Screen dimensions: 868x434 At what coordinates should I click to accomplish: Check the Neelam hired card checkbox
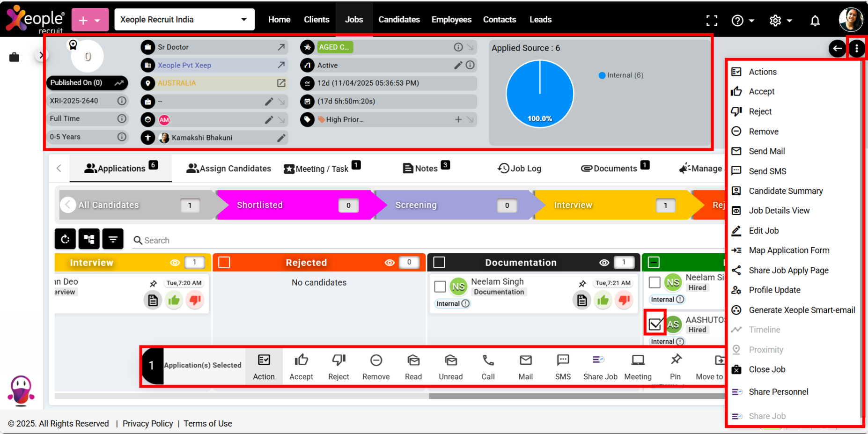[x=655, y=282]
